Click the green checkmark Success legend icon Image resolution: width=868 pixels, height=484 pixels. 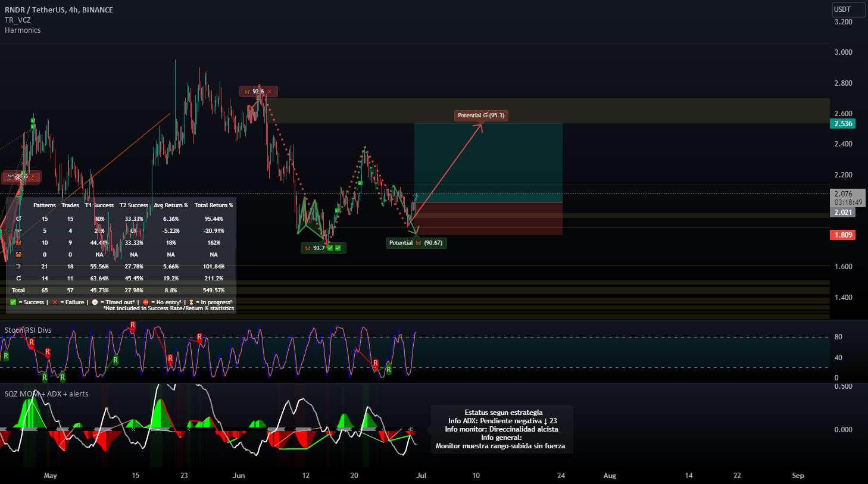click(13, 302)
